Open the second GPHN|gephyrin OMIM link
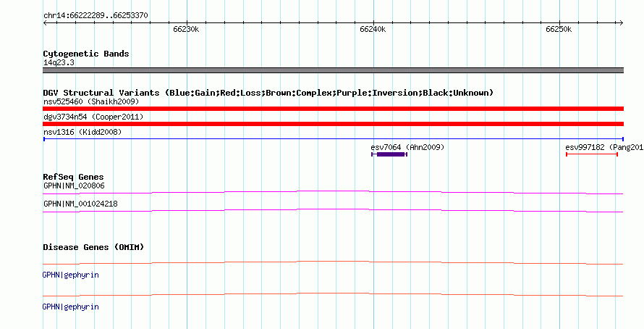This screenshot has width=644, height=329. (71, 307)
